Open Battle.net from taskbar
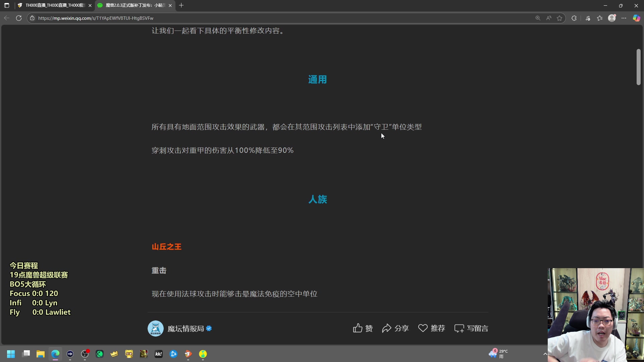Viewport: 644px width, 362px height. coord(173,354)
